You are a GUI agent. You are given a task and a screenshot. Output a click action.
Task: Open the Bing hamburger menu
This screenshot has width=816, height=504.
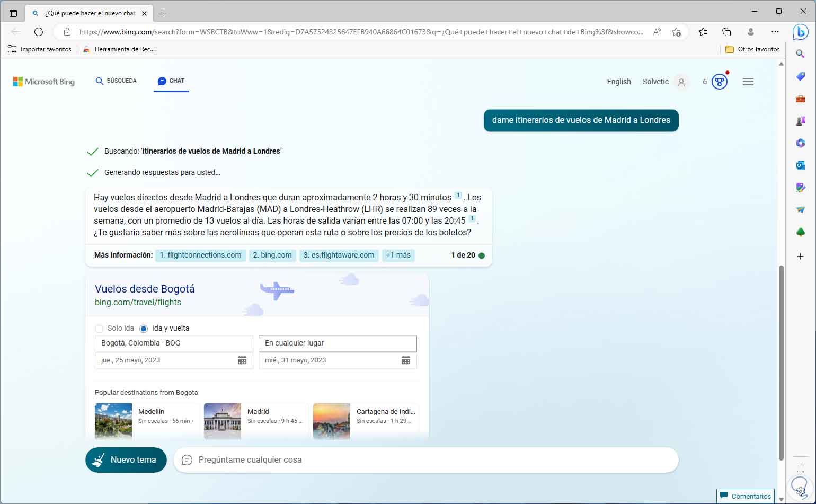(x=748, y=82)
